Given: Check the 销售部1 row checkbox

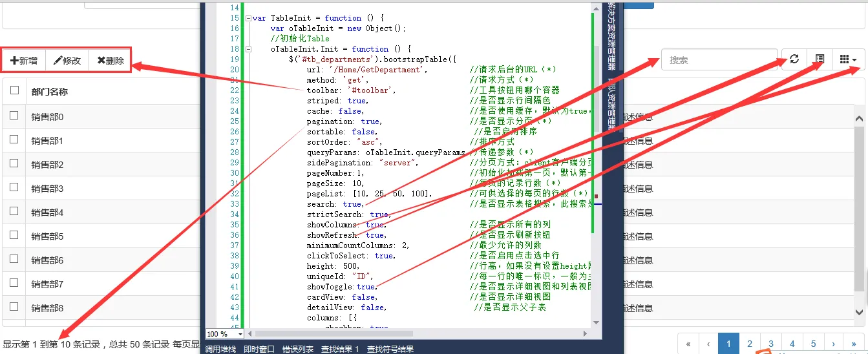Looking at the screenshot, I should click(14, 140).
